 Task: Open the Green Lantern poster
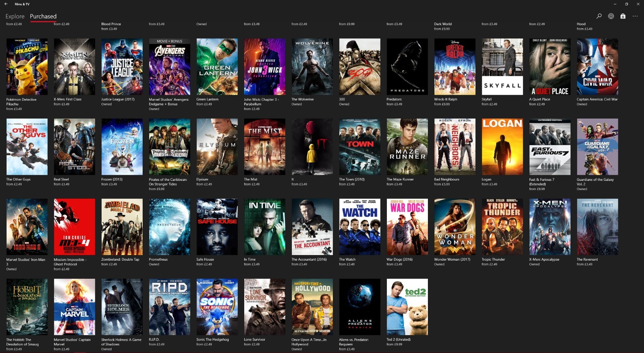217,67
